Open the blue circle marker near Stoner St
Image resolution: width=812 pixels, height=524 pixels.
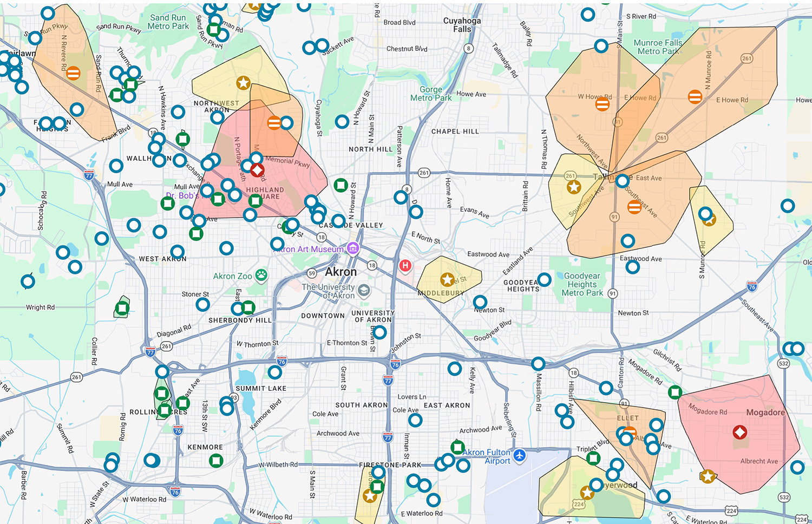pos(203,304)
